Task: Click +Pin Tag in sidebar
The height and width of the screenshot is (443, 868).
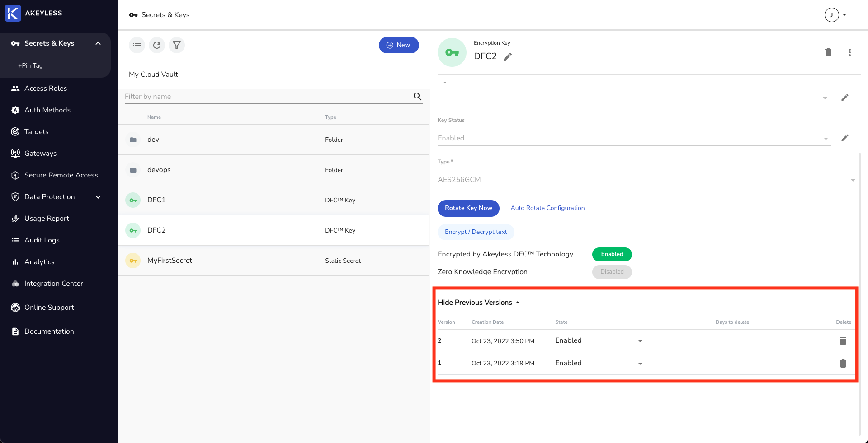Action: [30, 65]
